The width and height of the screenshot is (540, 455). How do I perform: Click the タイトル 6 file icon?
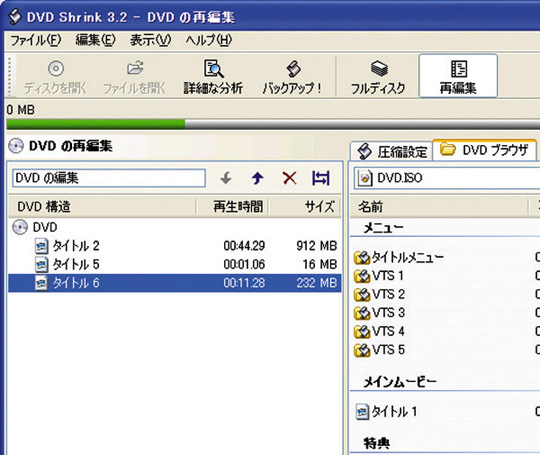(42, 283)
